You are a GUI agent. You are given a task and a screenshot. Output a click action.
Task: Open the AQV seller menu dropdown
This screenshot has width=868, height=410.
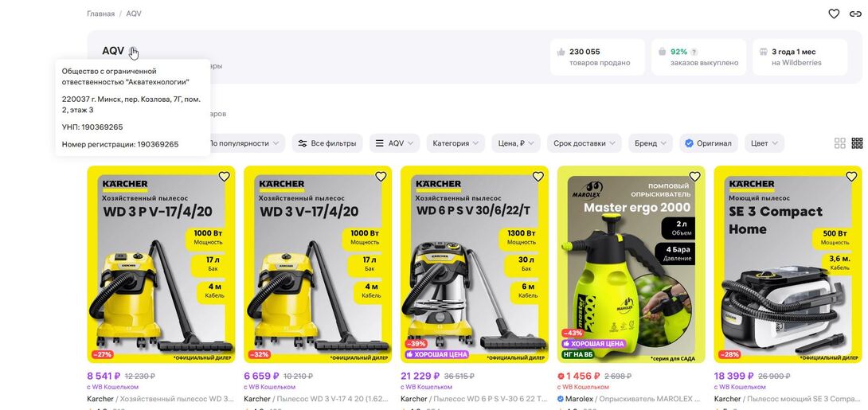click(396, 143)
